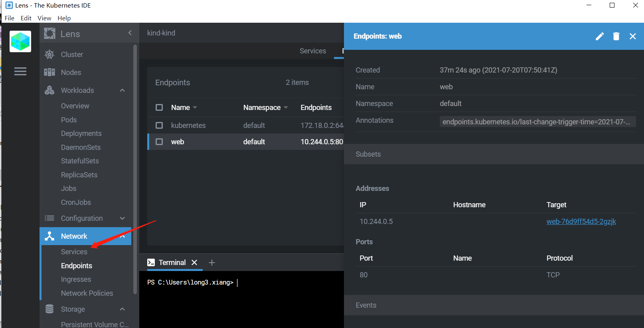Click the Subsets section header

pyautogui.click(x=494, y=154)
